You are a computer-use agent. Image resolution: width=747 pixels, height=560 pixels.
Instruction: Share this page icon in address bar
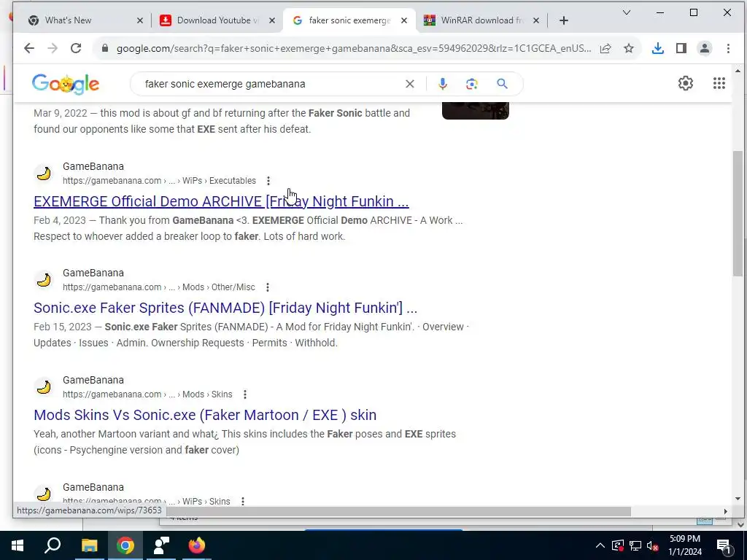click(605, 48)
